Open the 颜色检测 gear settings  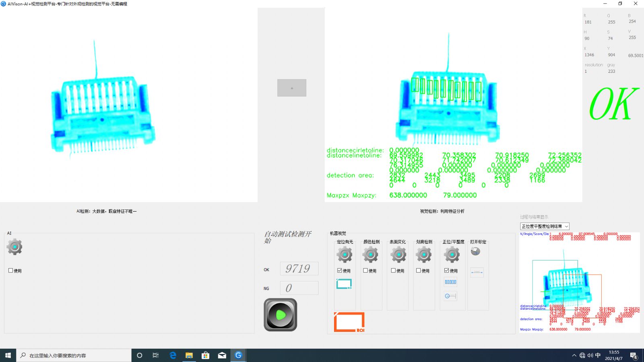tap(370, 255)
